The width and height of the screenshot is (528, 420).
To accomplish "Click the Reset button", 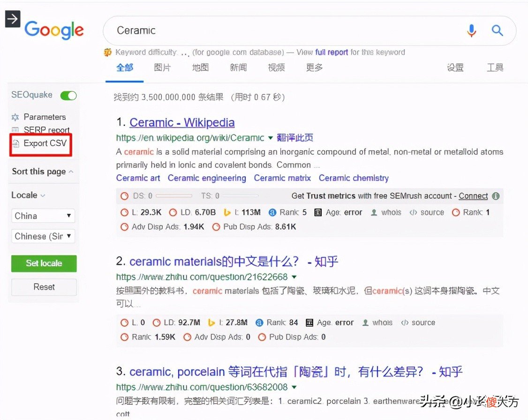I will pyautogui.click(x=44, y=287).
